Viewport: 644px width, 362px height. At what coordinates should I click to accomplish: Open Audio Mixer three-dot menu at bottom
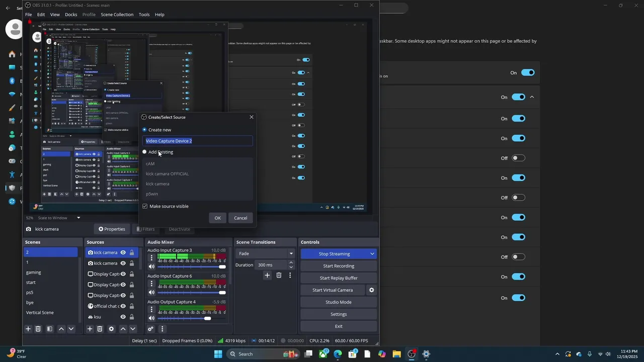(162, 329)
